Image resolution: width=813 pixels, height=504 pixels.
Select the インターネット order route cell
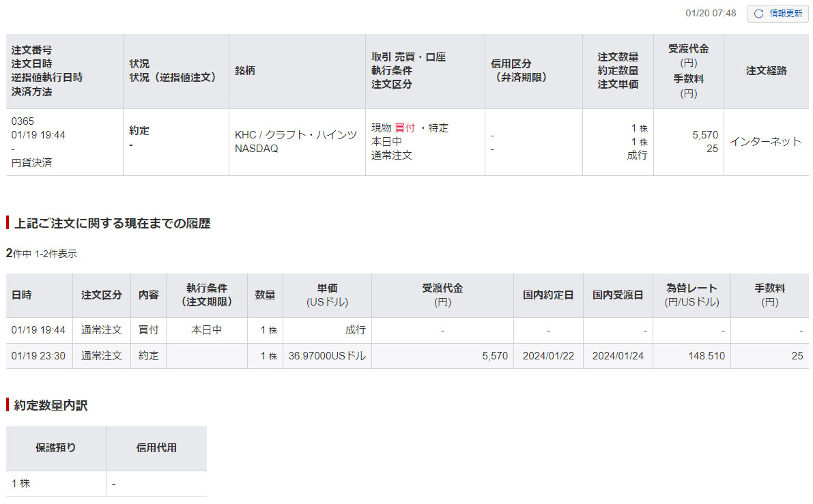pyautogui.click(x=765, y=142)
